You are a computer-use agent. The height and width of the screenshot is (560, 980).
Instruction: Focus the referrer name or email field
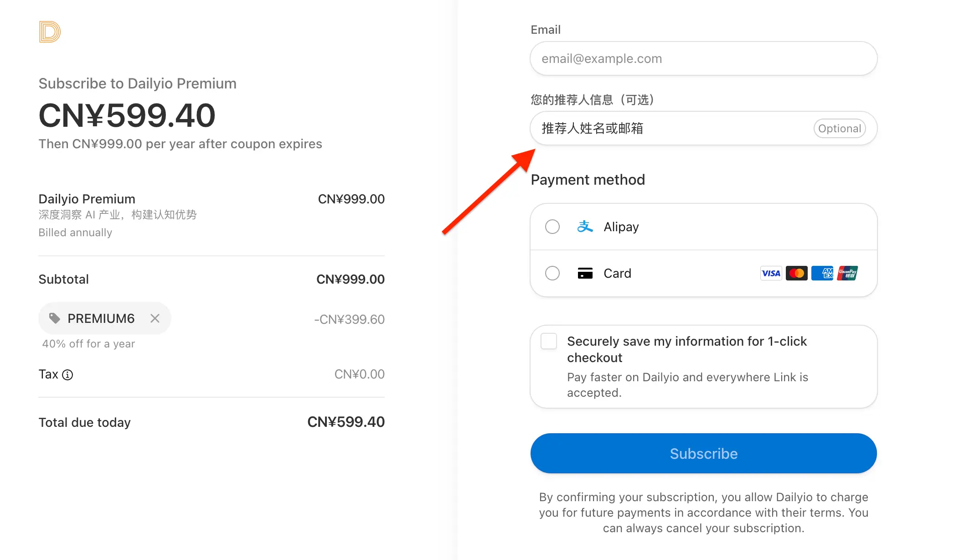tap(703, 128)
